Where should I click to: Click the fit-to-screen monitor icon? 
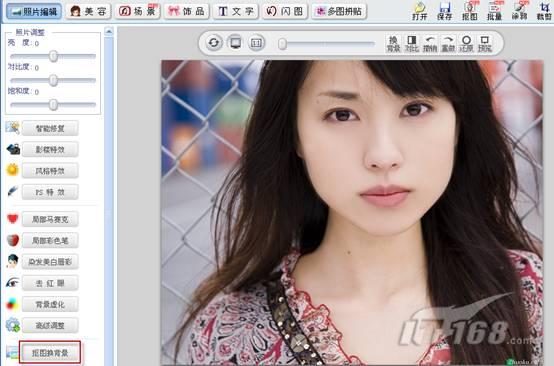pos(235,43)
